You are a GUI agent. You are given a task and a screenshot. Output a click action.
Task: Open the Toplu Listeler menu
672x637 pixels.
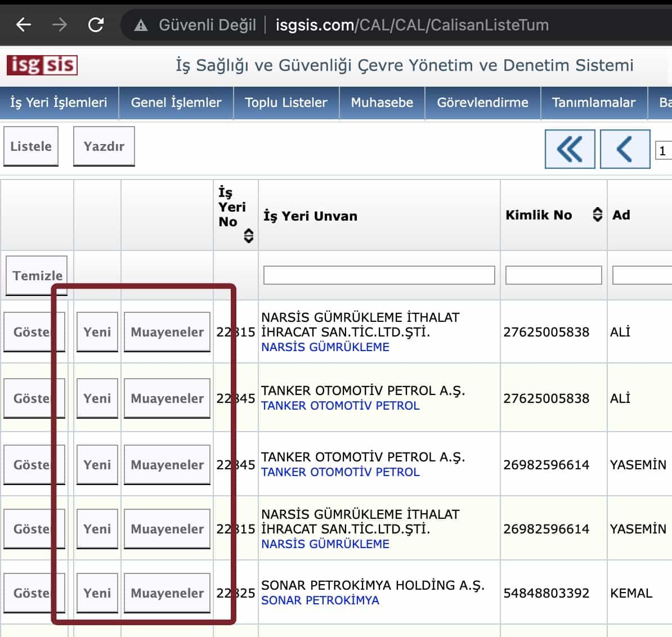pos(286,102)
